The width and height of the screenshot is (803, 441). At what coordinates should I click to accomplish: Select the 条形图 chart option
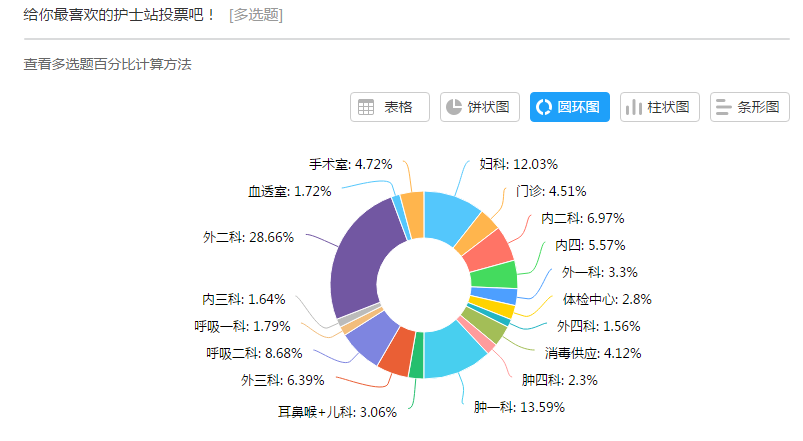point(750,107)
